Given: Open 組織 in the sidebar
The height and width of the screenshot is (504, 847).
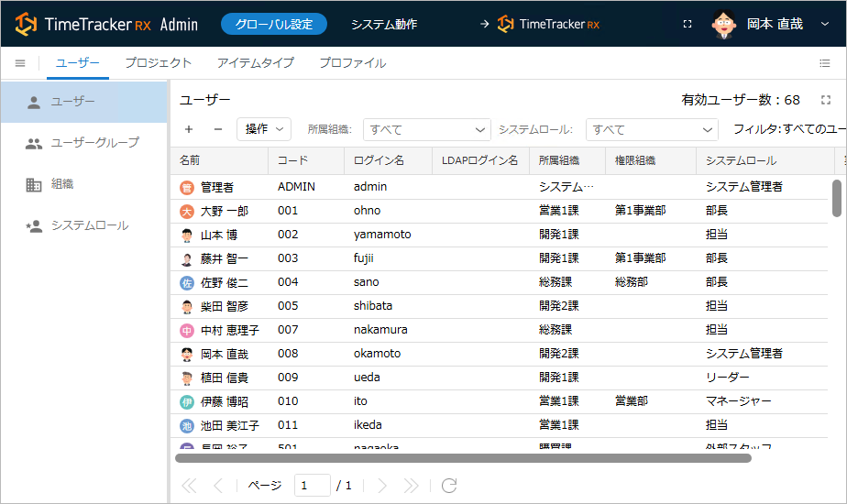Looking at the screenshot, I should (x=62, y=184).
